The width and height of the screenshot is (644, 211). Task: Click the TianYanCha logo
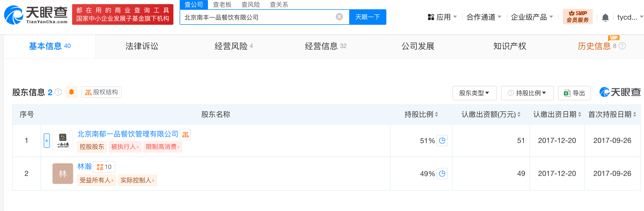point(36,15)
